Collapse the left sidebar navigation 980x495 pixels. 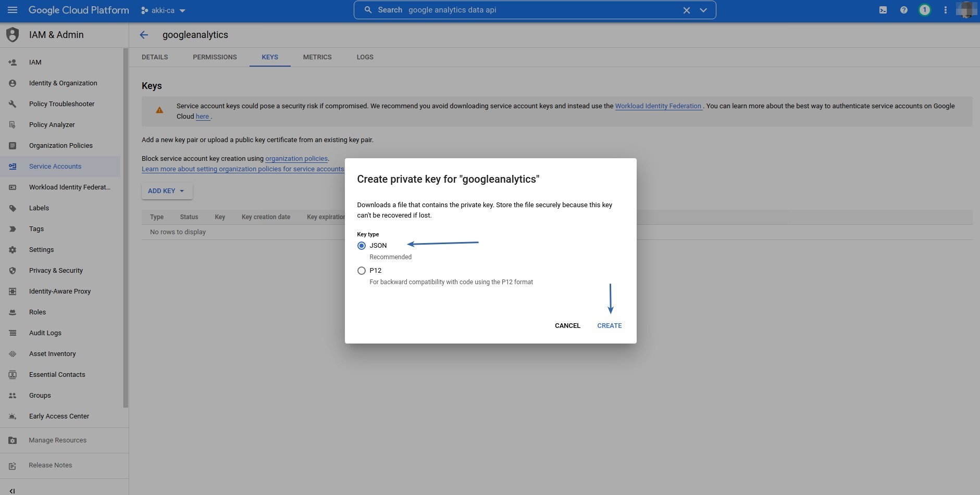[x=12, y=490]
